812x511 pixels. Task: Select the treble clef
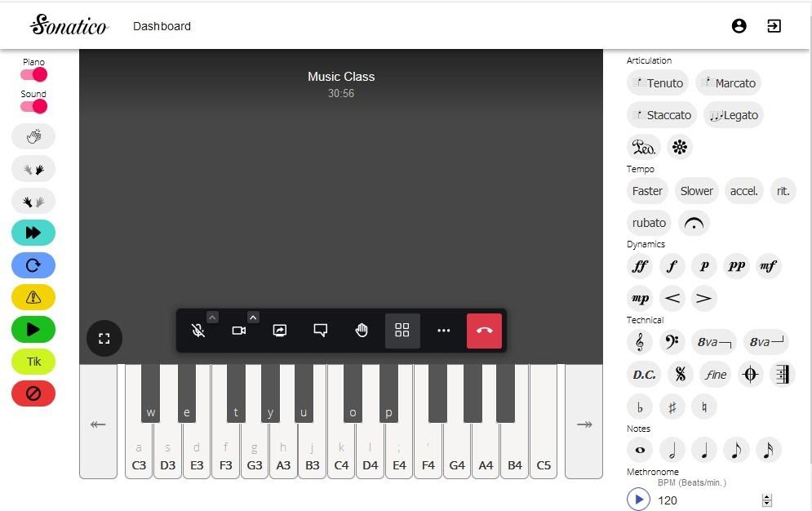(x=640, y=342)
